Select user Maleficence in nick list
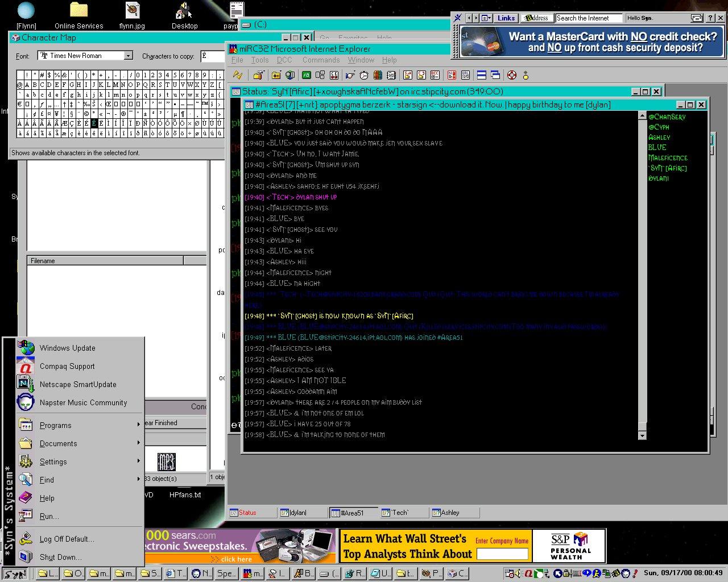The width and height of the screenshot is (728, 582). click(668, 158)
